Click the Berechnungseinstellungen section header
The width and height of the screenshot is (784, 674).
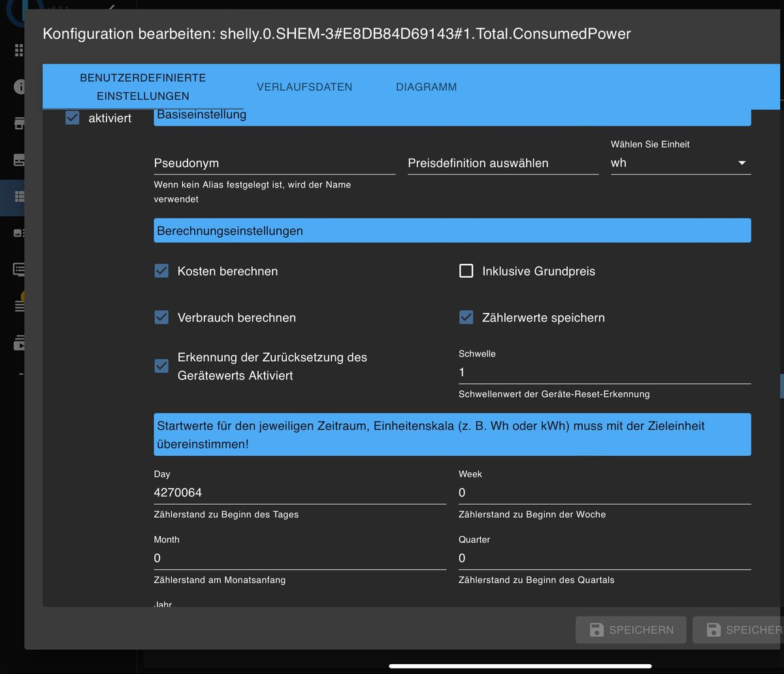[x=452, y=231]
